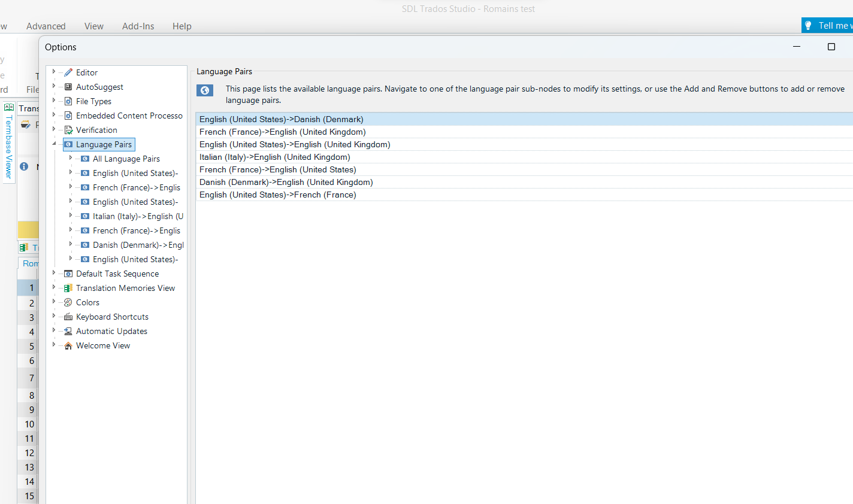853x504 pixels.
Task: Expand the Italian (Italy)->English sub-node
Action: click(x=71, y=215)
